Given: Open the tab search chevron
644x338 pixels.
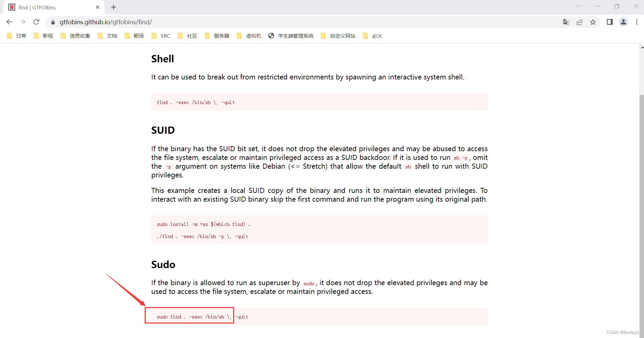Looking at the screenshot, I should pos(578,6).
